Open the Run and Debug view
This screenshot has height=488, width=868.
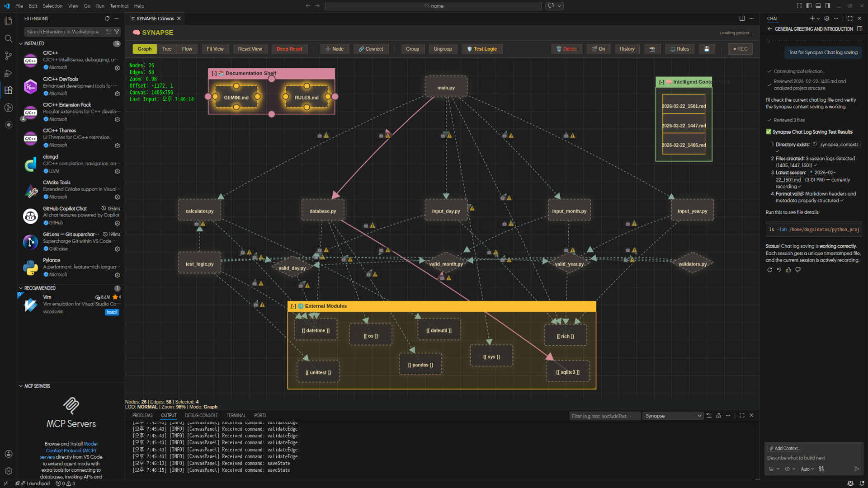coord(8,73)
